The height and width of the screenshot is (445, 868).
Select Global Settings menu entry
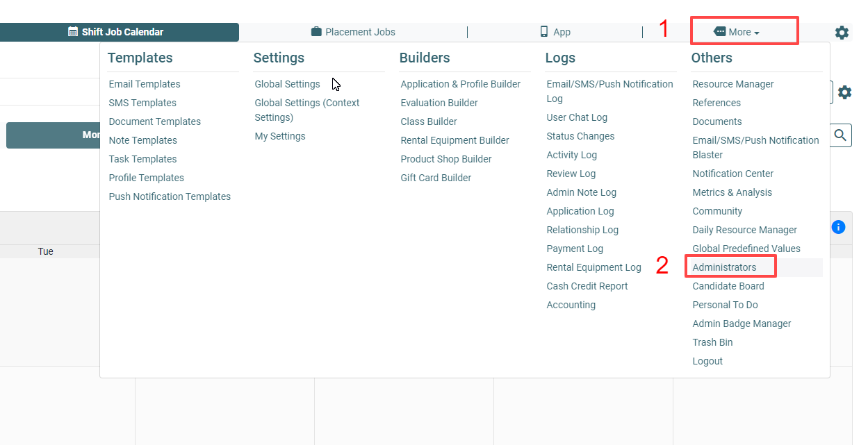coord(287,84)
